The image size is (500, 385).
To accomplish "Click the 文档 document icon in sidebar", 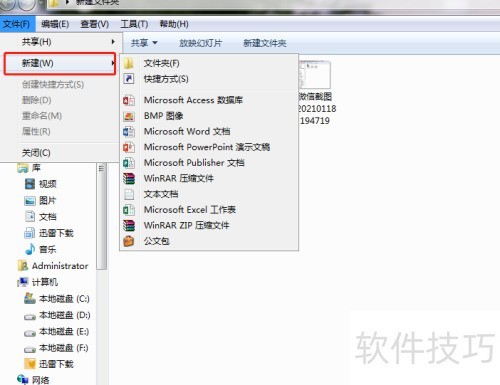I will pos(30,217).
